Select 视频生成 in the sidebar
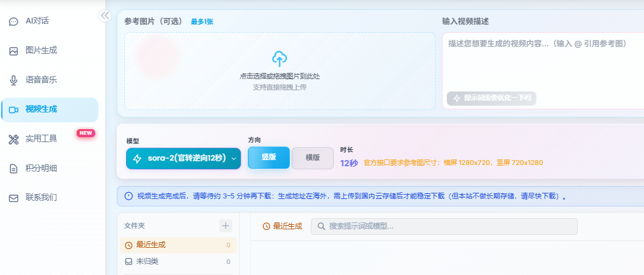 pyautogui.click(x=49, y=109)
